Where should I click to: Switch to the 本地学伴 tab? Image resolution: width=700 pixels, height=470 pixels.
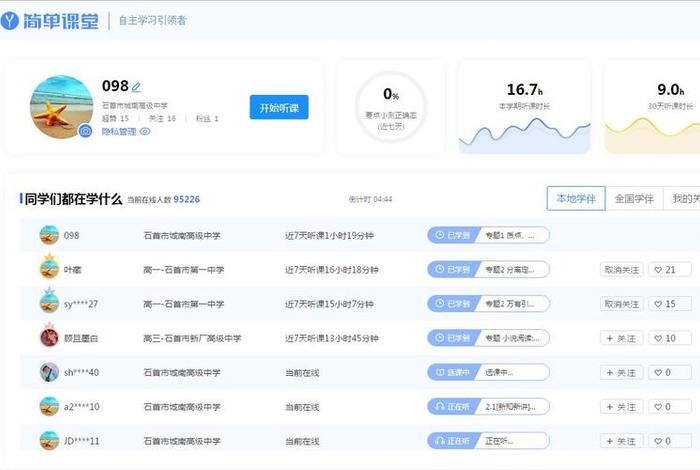point(576,198)
